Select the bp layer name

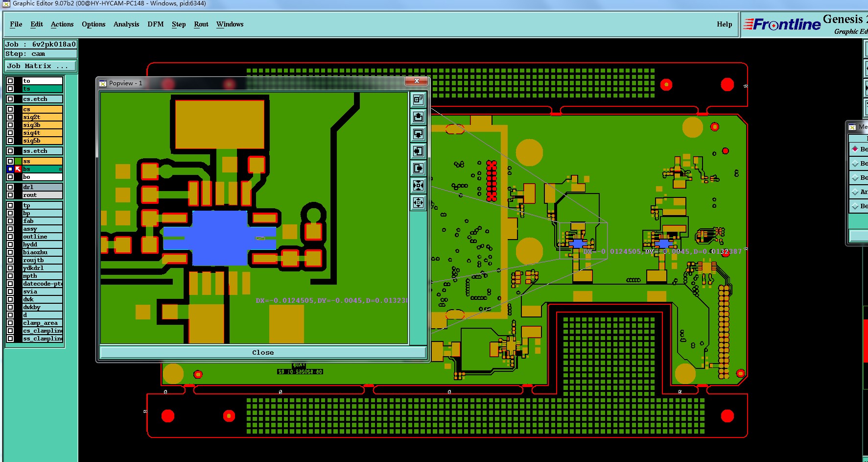click(x=43, y=213)
